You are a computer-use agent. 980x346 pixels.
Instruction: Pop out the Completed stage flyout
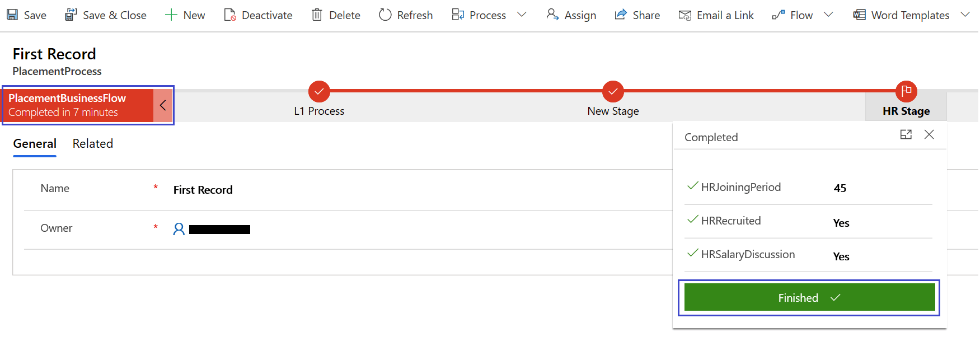(x=906, y=134)
